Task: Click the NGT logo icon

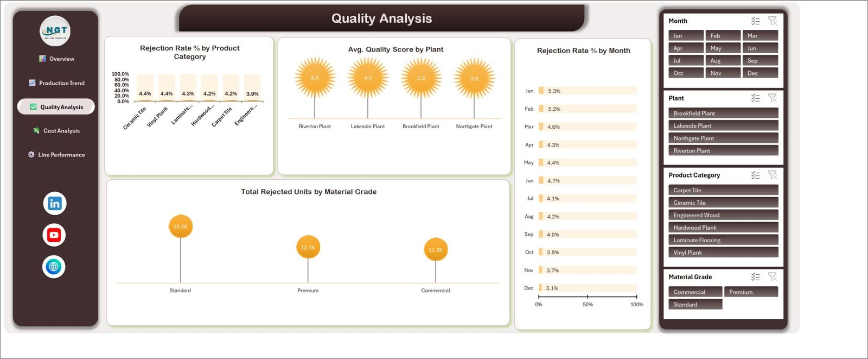Action: (x=55, y=31)
